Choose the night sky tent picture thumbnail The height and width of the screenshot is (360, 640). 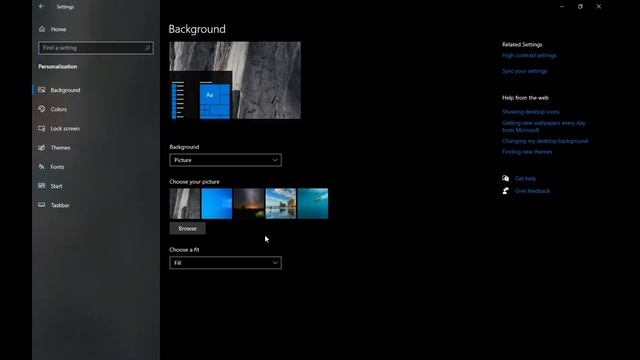coord(249,204)
